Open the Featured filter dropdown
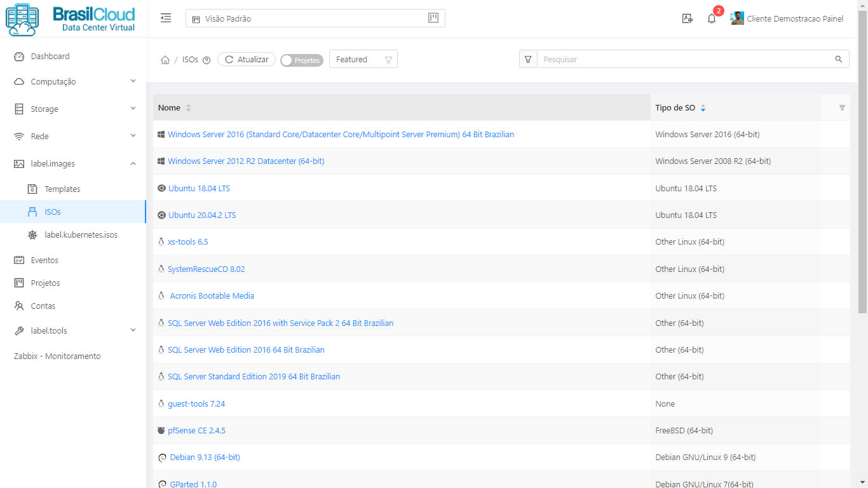Screen dimensions: 868x488 pyautogui.click(x=363, y=59)
